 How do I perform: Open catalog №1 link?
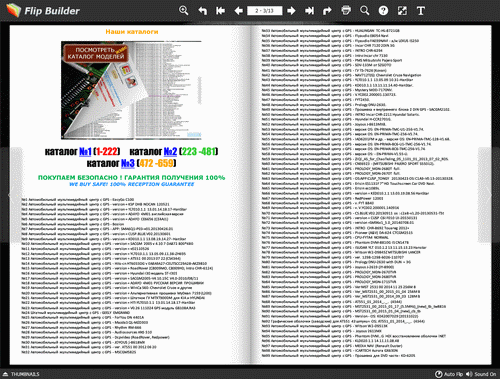tap(85, 152)
